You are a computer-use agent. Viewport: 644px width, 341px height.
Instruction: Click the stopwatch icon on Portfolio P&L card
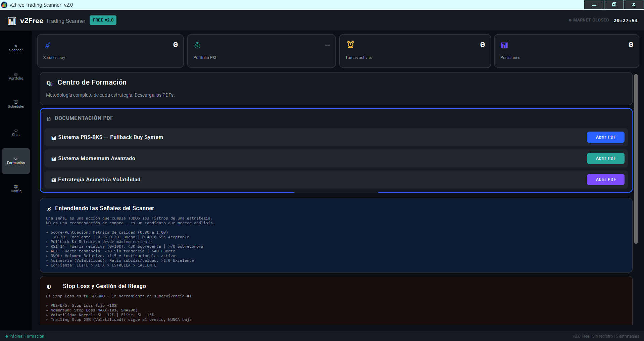tap(197, 45)
